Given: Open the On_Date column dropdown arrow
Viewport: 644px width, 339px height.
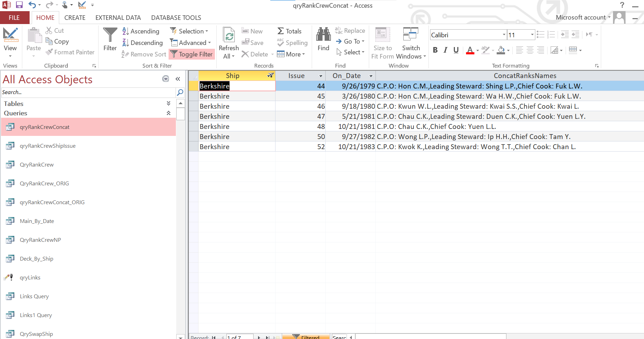Looking at the screenshot, I should pyautogui.click(x=371, y=76).
